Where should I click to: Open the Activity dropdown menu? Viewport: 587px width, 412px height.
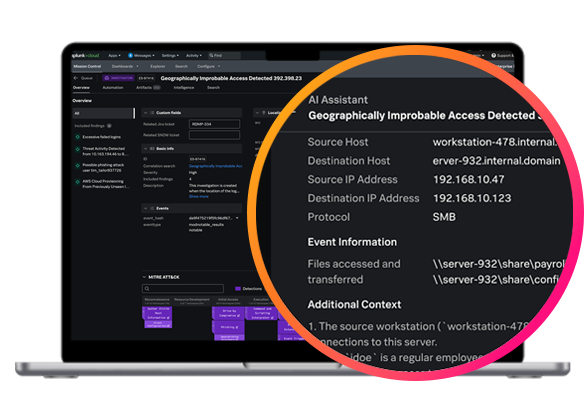[x=194, y=55]
